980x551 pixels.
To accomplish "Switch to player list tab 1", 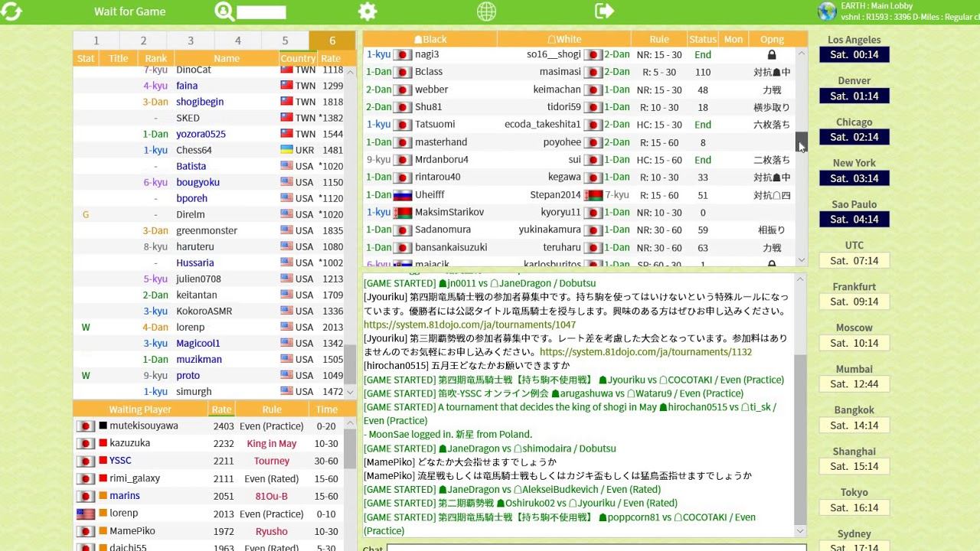I will pyautogui.click(x=96, y=41).
